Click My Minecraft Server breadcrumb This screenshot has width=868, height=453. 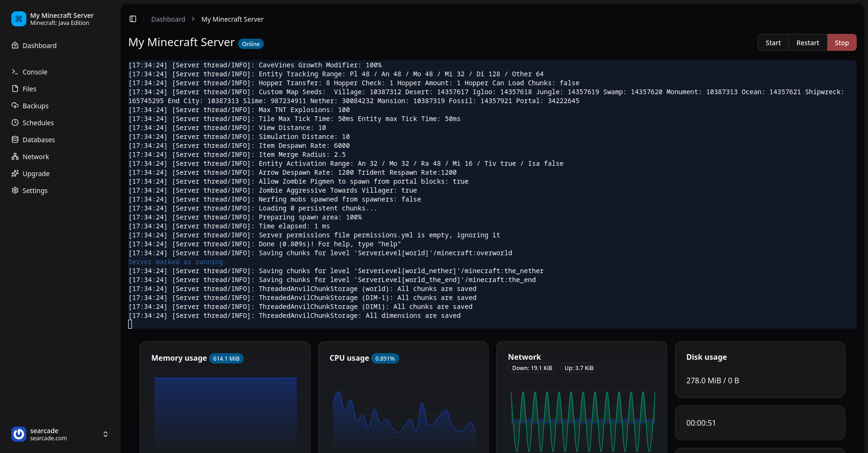[232, 19]
